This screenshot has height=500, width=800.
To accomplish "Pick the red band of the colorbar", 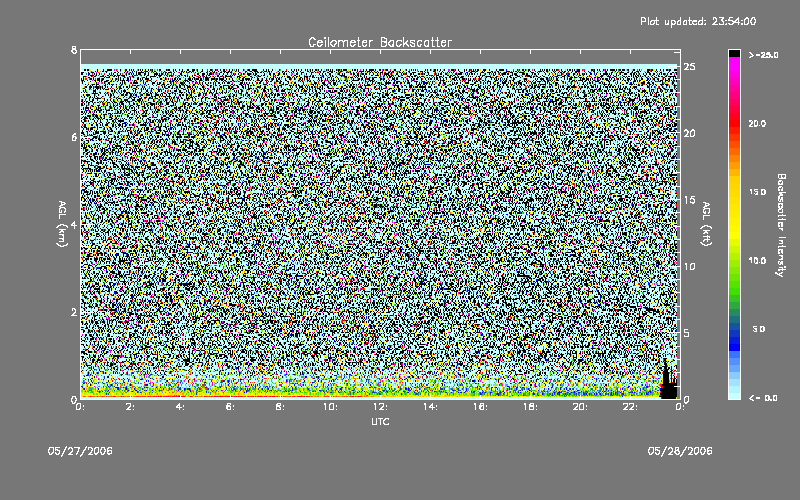I will pyautogui.click(x=734, y=122).
